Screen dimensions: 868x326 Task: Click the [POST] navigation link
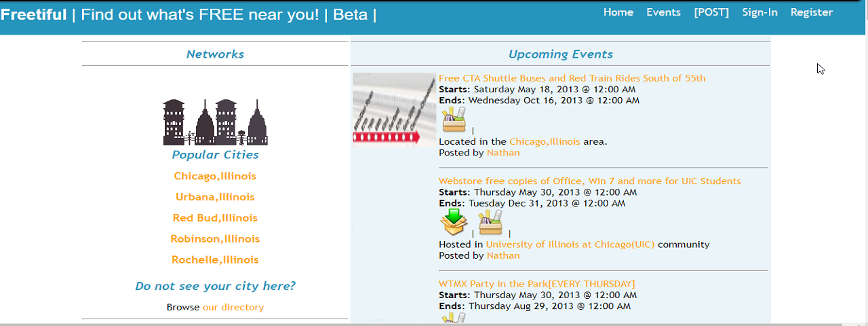tap(711, 12)
